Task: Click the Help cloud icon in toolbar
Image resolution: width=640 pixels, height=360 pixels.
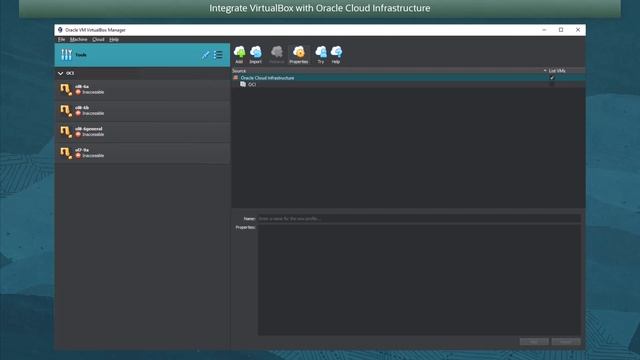Action: 336,52
